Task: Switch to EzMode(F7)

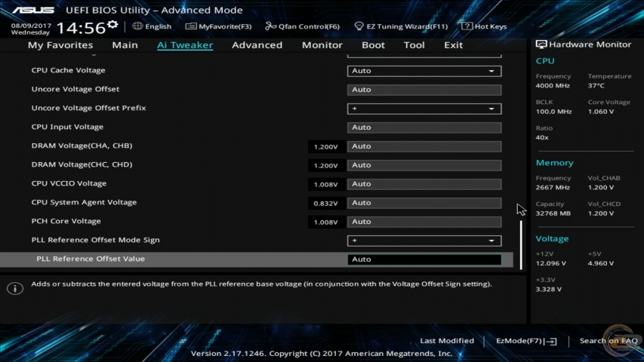Action: click(x=526, y=341)
